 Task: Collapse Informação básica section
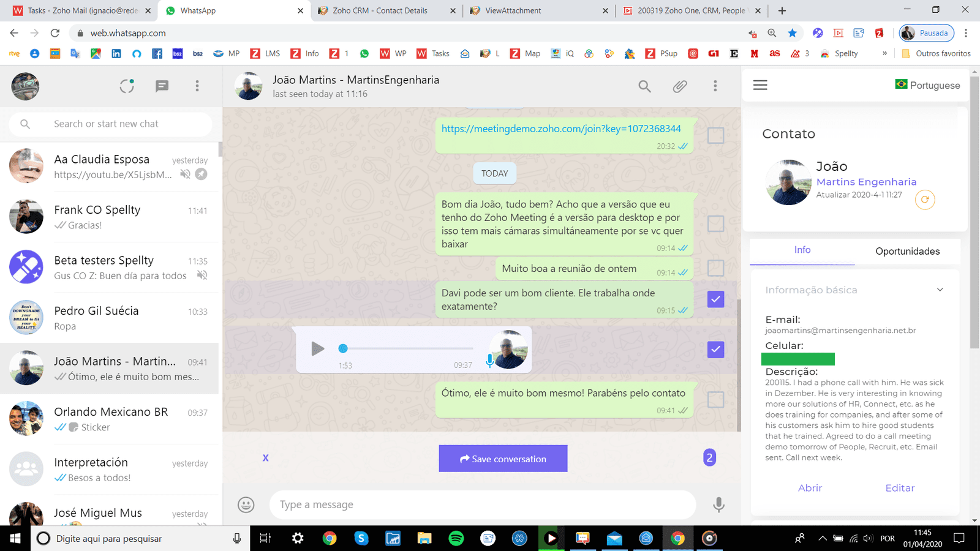click(x=940, y=290)
